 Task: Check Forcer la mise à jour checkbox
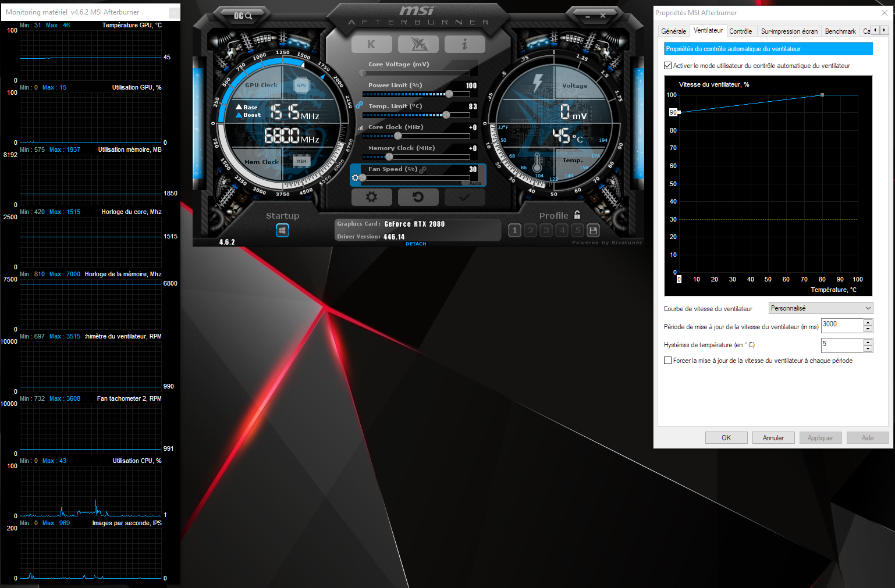point(668,361)
